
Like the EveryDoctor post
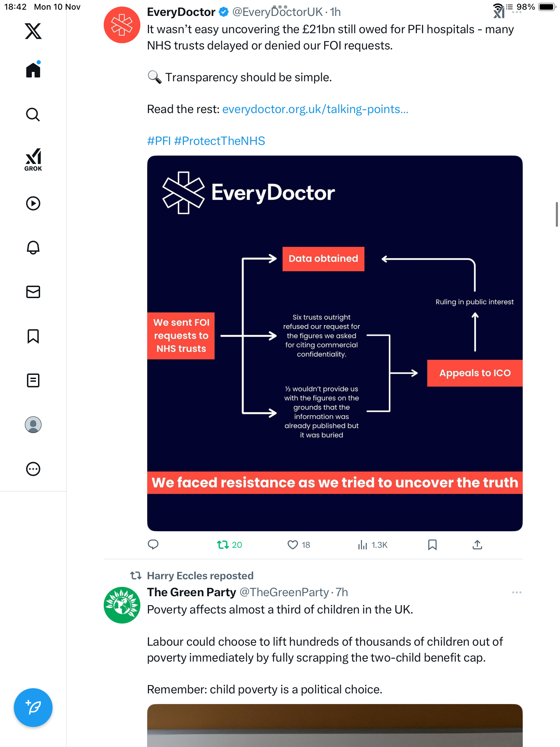[293, 545]
